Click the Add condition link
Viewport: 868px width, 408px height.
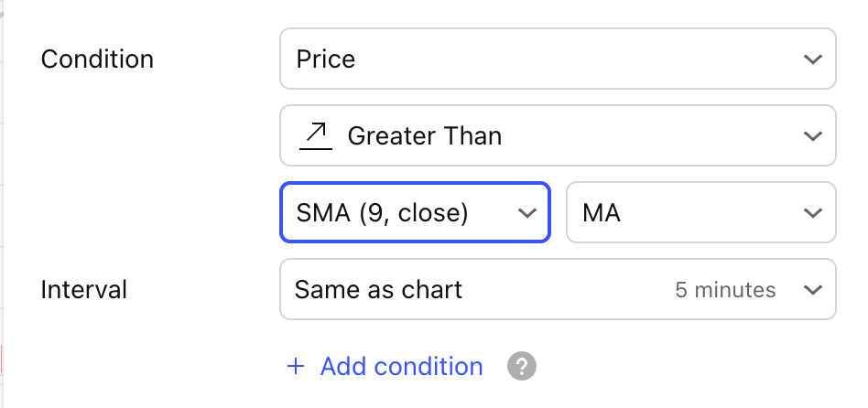(x=401, y=367)
